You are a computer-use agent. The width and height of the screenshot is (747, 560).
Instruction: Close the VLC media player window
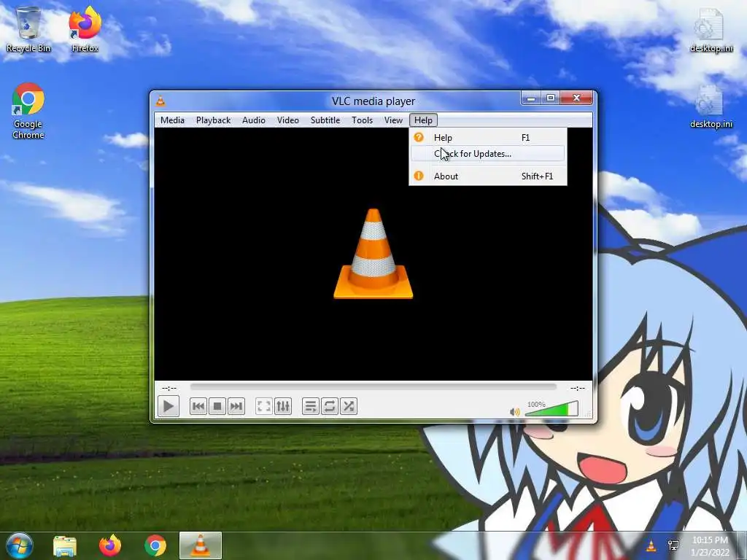pos(577,98)
